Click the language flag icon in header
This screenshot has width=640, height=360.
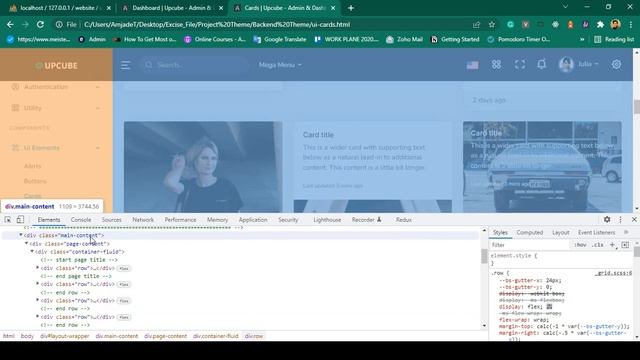coord(472,65)
